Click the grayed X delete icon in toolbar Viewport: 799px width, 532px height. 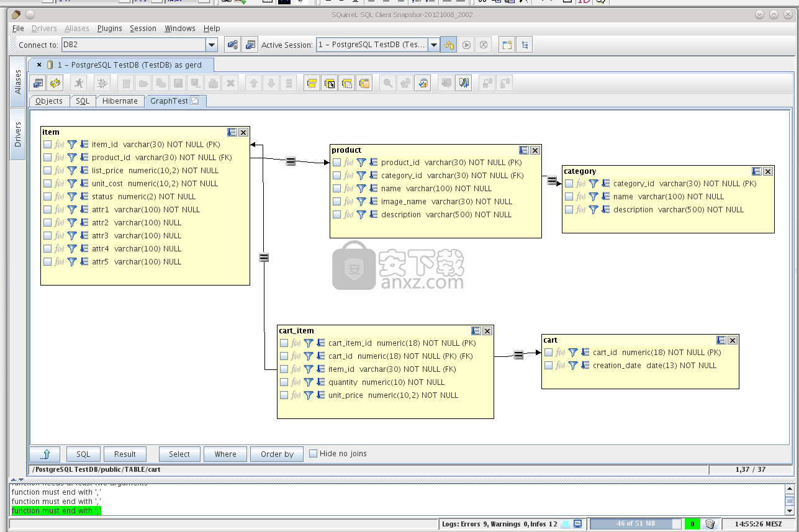(x=230, y=83)
